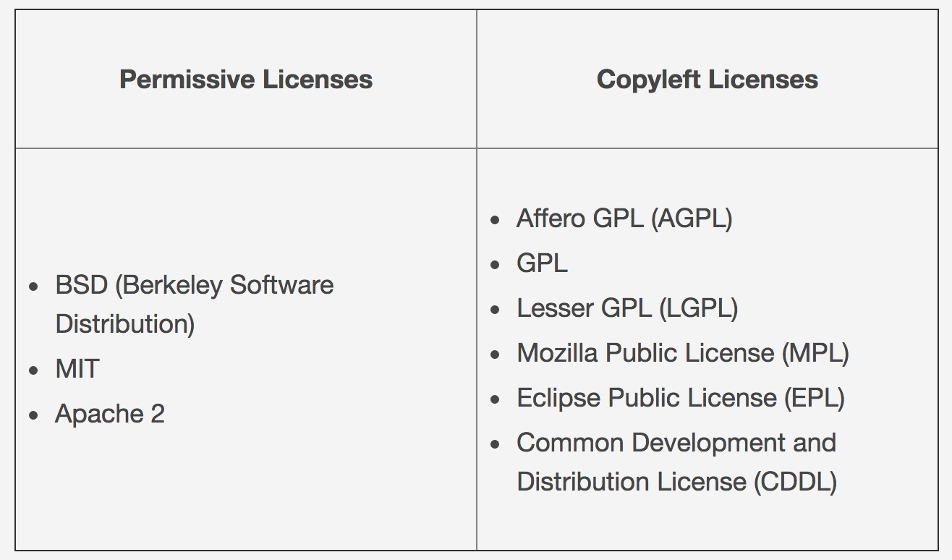Click the Lesser GPL (LGPL) entry

626,308
